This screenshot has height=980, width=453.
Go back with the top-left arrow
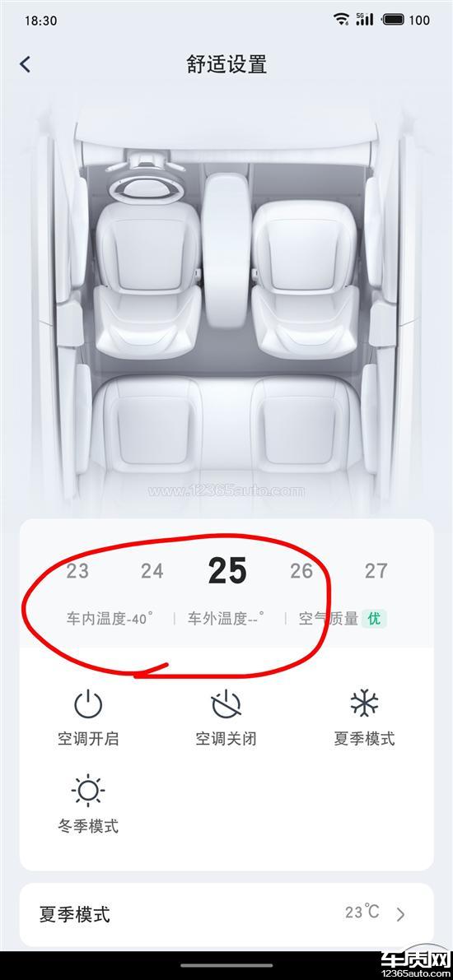point(25,63)
